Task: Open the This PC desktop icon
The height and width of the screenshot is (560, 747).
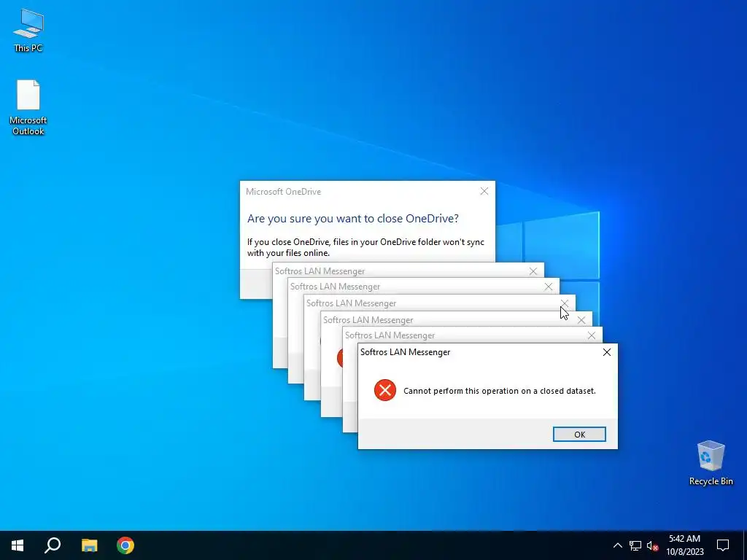Action: (28, 31)
